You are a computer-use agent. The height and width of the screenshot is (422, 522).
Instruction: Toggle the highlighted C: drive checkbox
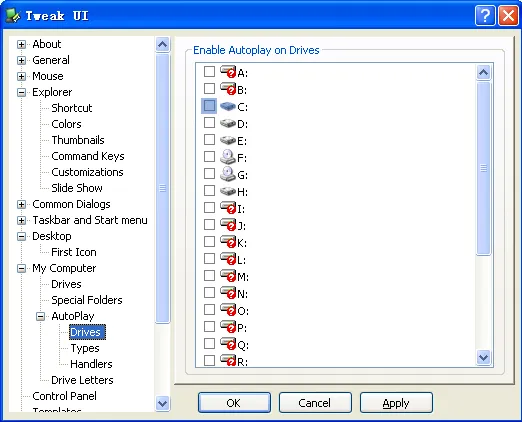click(x=209, y=106)
